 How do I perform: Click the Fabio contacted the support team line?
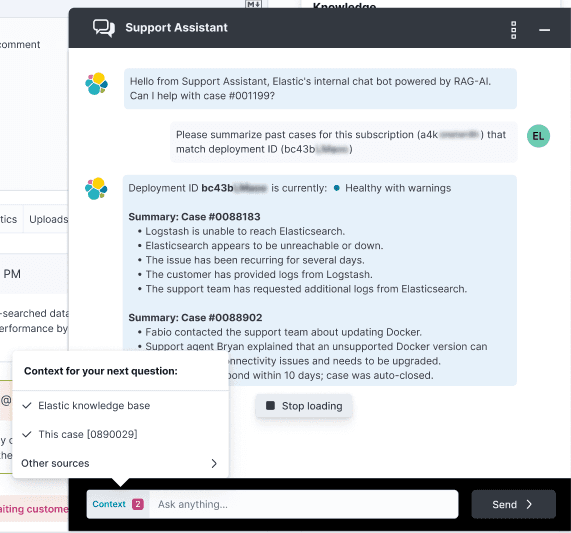pyautogui.click(x=283, y=332)
